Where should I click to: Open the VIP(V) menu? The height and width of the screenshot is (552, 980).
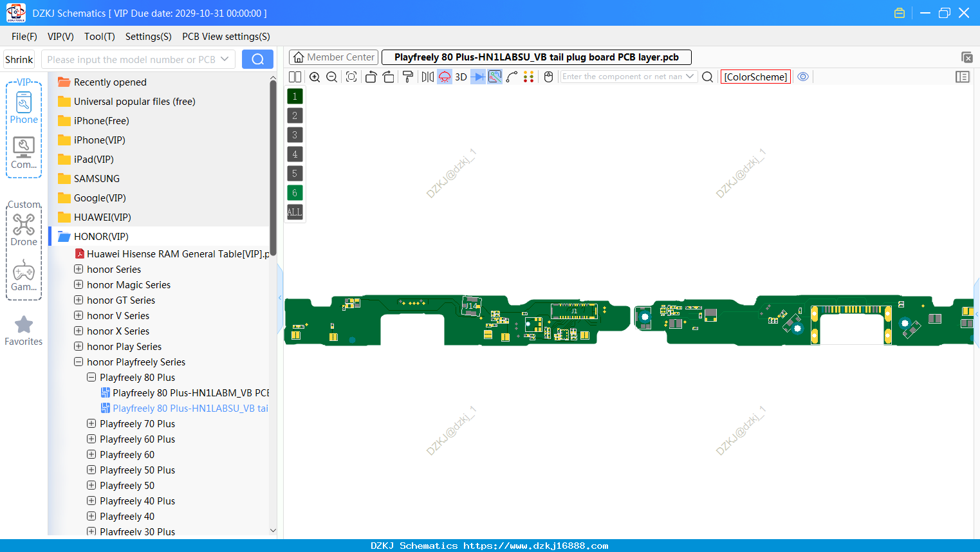click(x=60, y=37)
